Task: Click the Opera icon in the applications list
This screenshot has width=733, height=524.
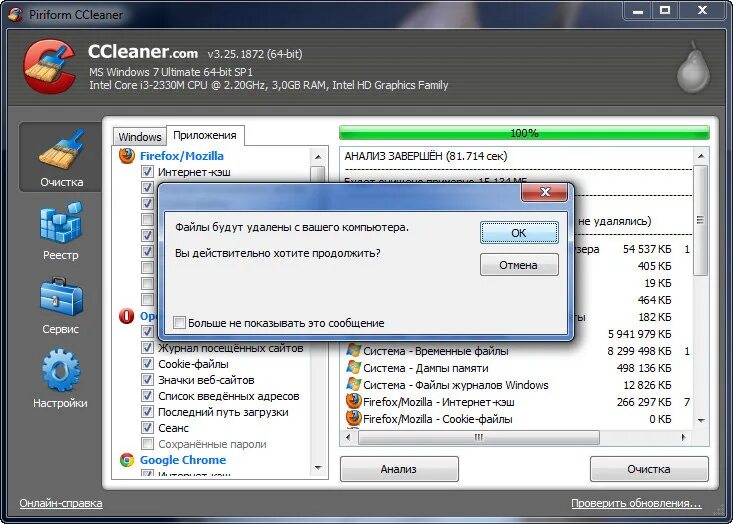Action: [127, 316]
